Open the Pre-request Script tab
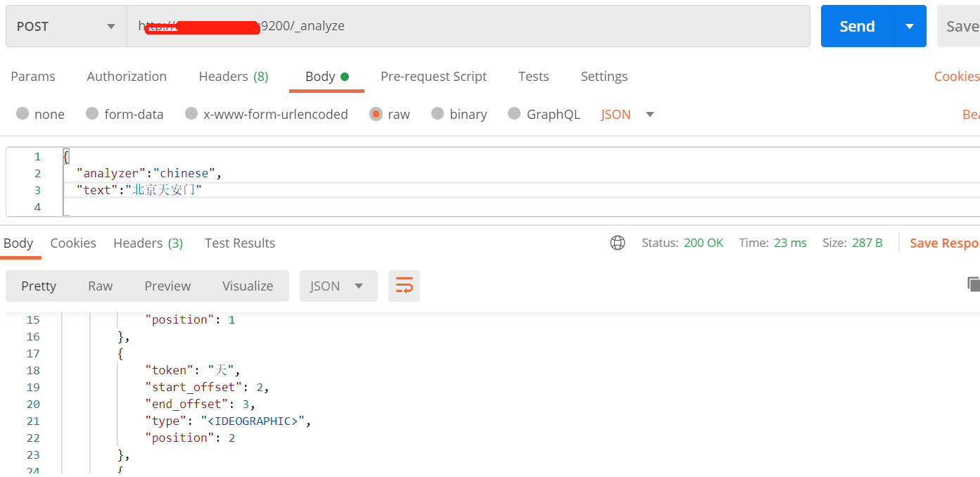Viewport: 980px width, 477px height. click(x=433, y=76)
